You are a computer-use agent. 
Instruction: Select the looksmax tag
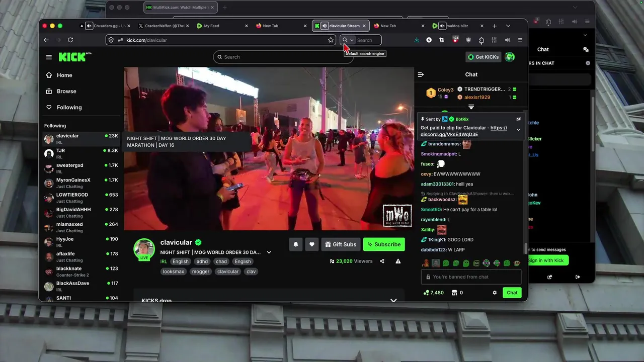click(x=174, y=271)
